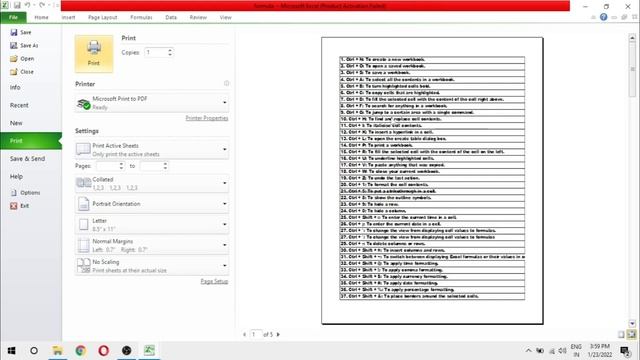
Task: Show hidden system tray icons
Action: [x=529, y=351]
